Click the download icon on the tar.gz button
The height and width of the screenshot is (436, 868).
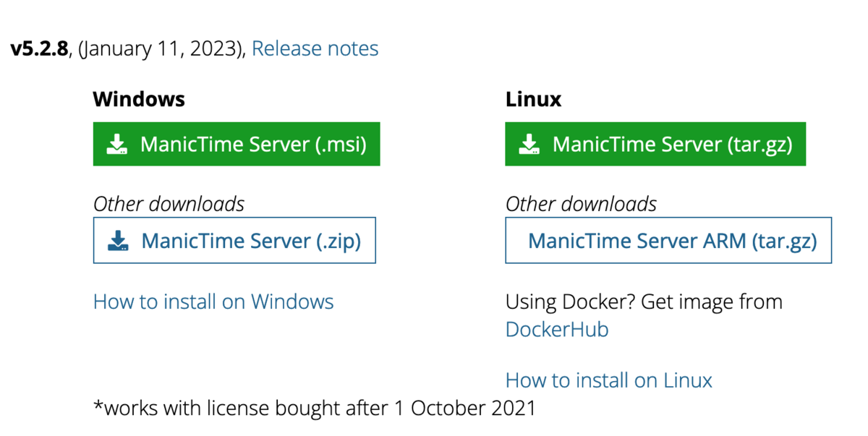click(529, 145)
